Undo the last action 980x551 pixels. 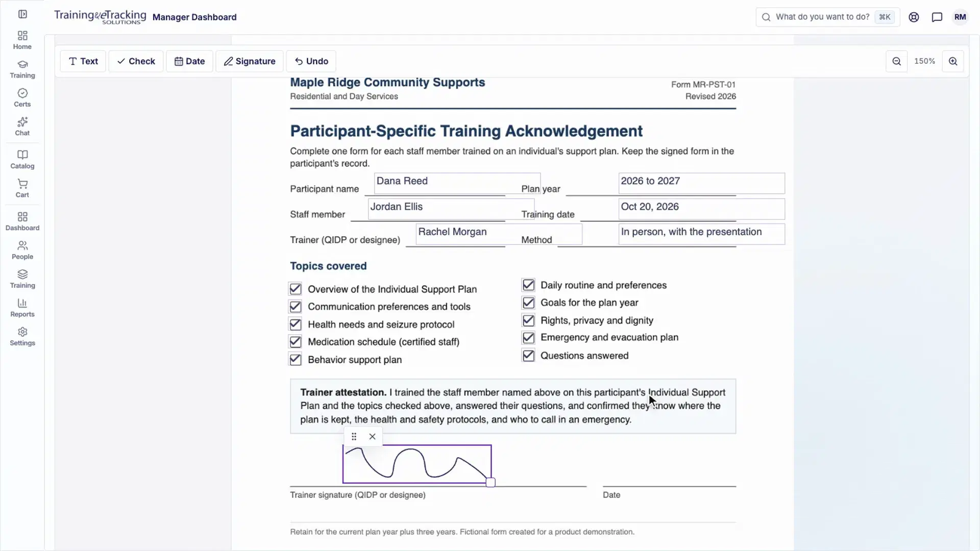click(311, 61)
